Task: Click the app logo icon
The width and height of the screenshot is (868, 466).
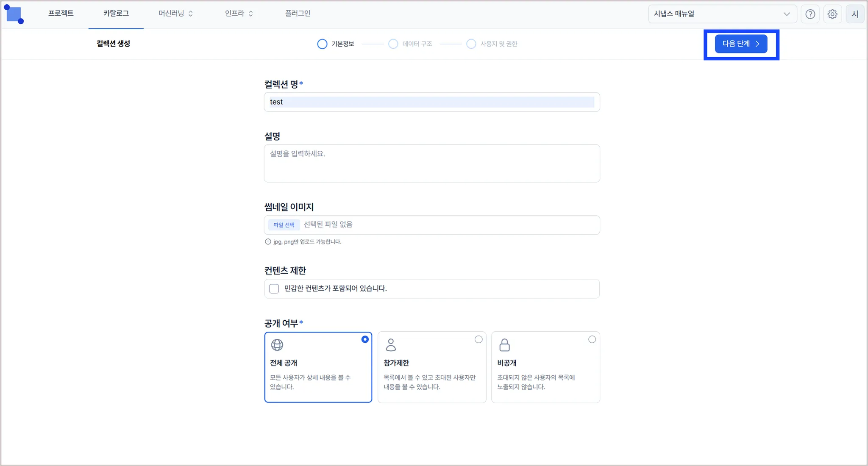Action: coord(14,14)
